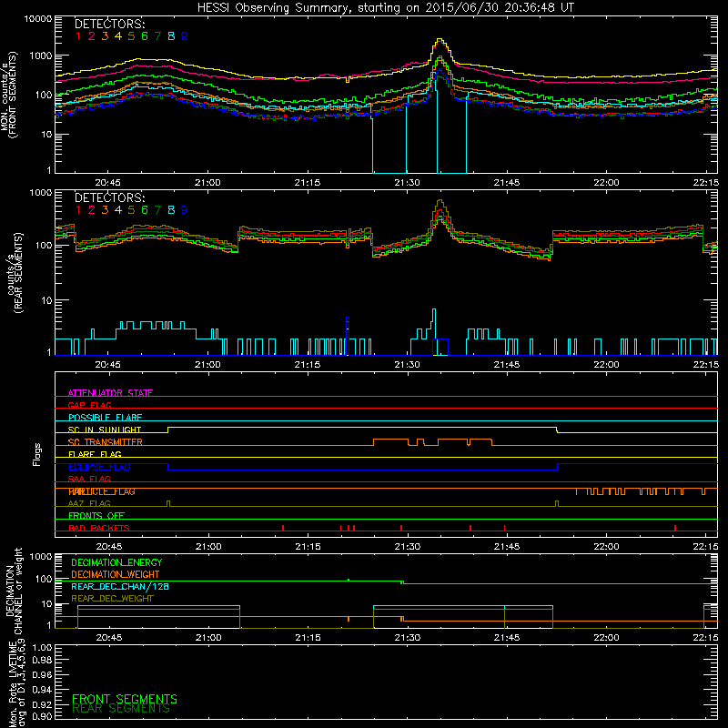Click the counts/s (REAR SEGMENTS) axis title
Image resolution: width=728 pixels, height=728 pixels.
coord(15,273)
